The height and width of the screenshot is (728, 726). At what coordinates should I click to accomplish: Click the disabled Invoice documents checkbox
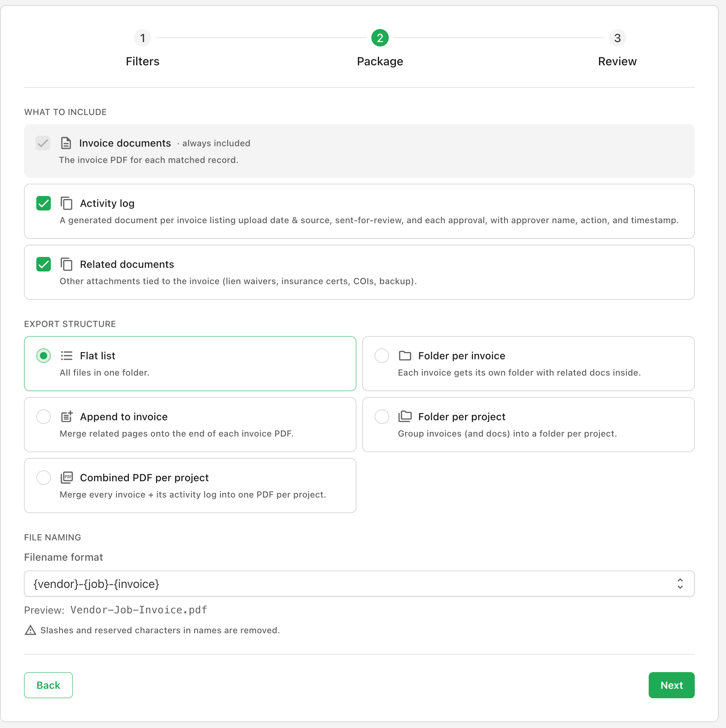(43, 143)
